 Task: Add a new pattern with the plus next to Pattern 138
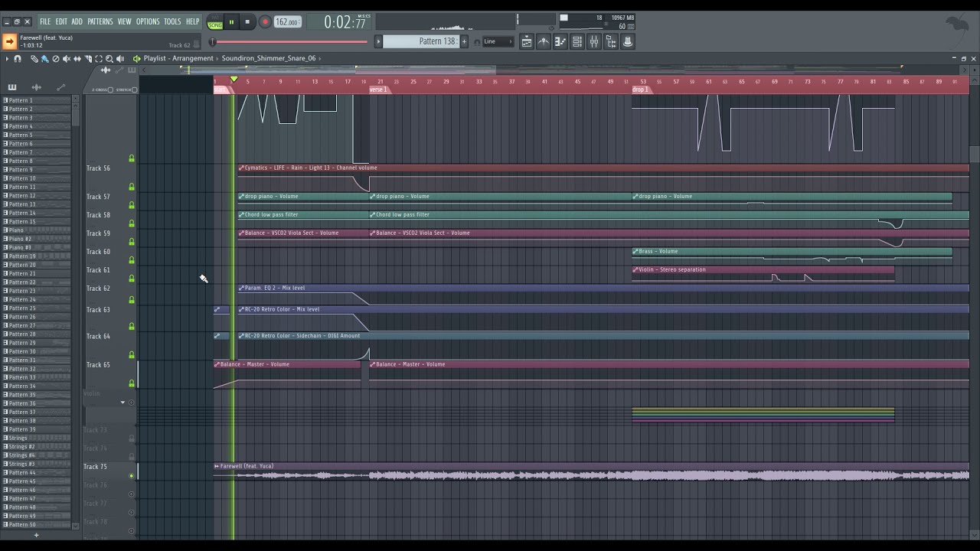[x=463, y=41]
